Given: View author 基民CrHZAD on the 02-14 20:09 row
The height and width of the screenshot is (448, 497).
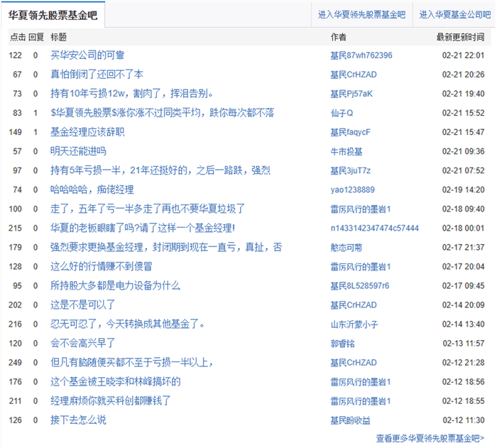Looking at the screenshot, I should pyautogui.click(x=354, y=305).
